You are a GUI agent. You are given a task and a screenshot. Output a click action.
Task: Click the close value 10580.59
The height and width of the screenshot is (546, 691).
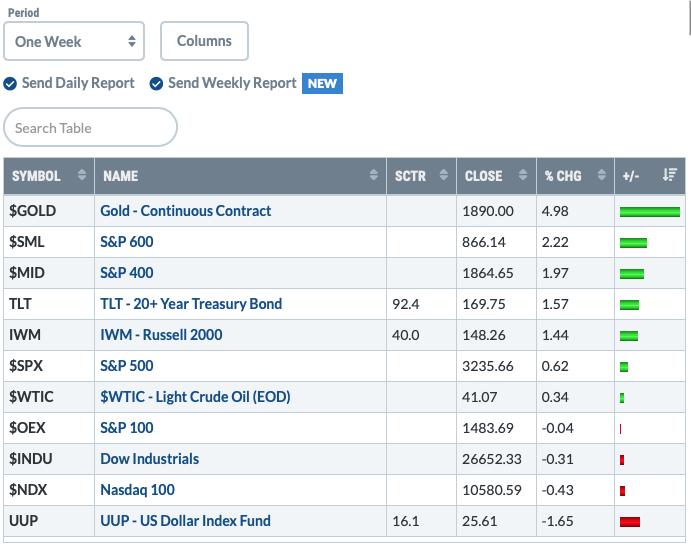(x=492, y=490)
